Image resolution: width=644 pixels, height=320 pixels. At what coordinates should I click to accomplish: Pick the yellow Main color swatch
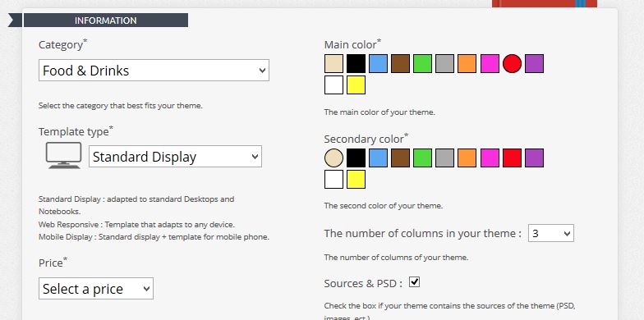(x=356, y=85)
